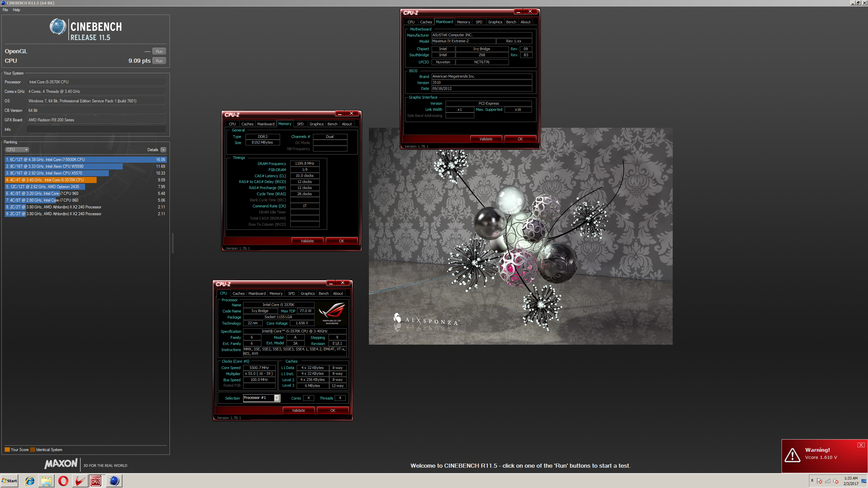The height and width of the screenshot is (488, 868).
Task: Switch to ROG CPU-Z taskbar button
Action: click(96, 481)
